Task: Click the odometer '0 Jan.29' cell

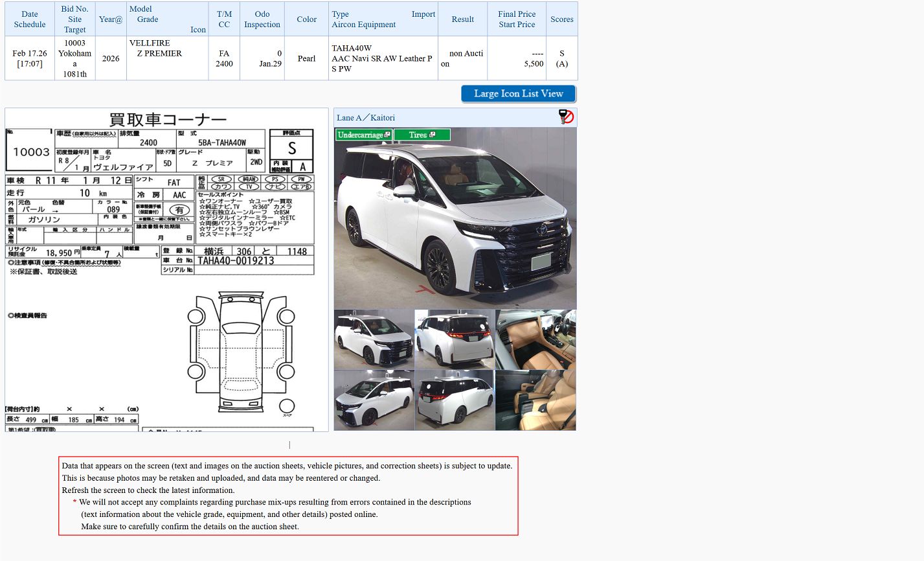Action: coord(262,58)
